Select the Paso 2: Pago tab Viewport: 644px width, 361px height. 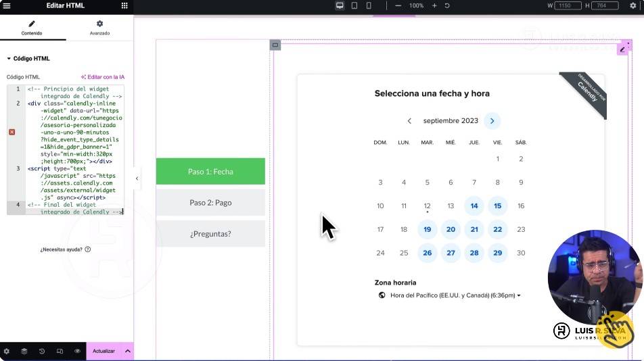(x=210, y=203)
